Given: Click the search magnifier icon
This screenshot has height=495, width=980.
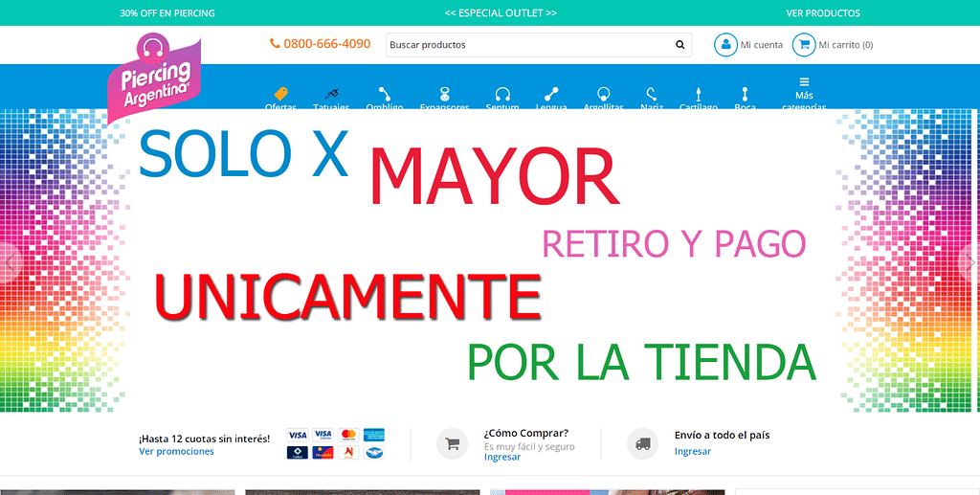Looking at the screenshot, I should [x=680, y=45].
